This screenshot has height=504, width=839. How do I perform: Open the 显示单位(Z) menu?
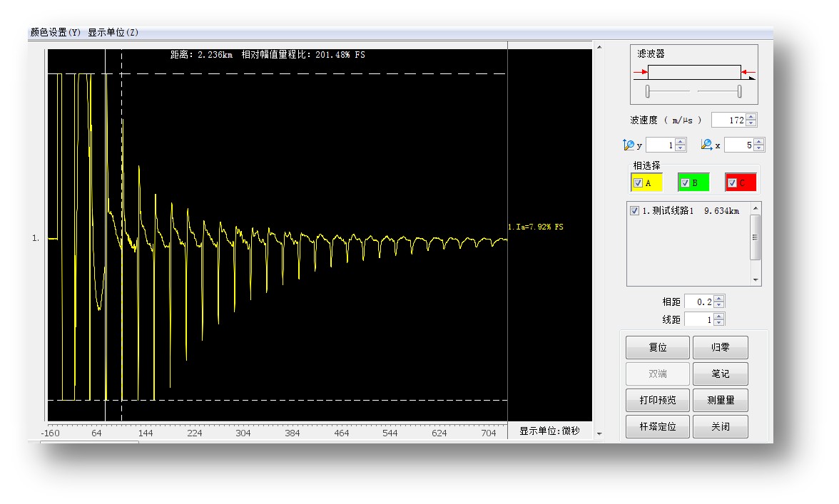pos(113,33)
